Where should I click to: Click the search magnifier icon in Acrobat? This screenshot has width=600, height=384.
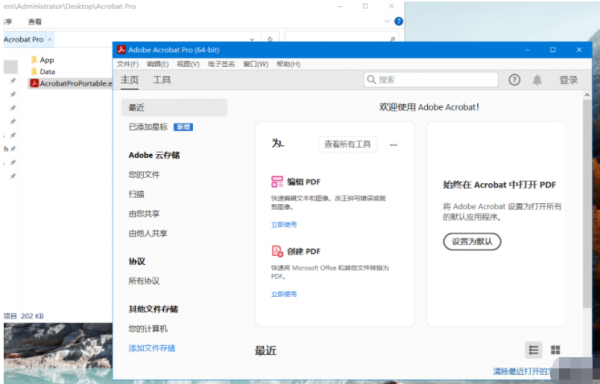pos(371,80)
